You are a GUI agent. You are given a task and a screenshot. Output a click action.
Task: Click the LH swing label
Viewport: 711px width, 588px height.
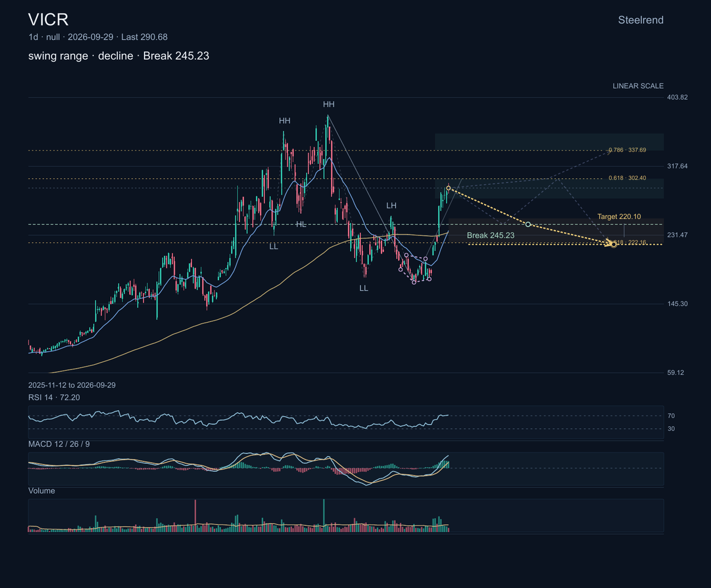coord(391,205)
